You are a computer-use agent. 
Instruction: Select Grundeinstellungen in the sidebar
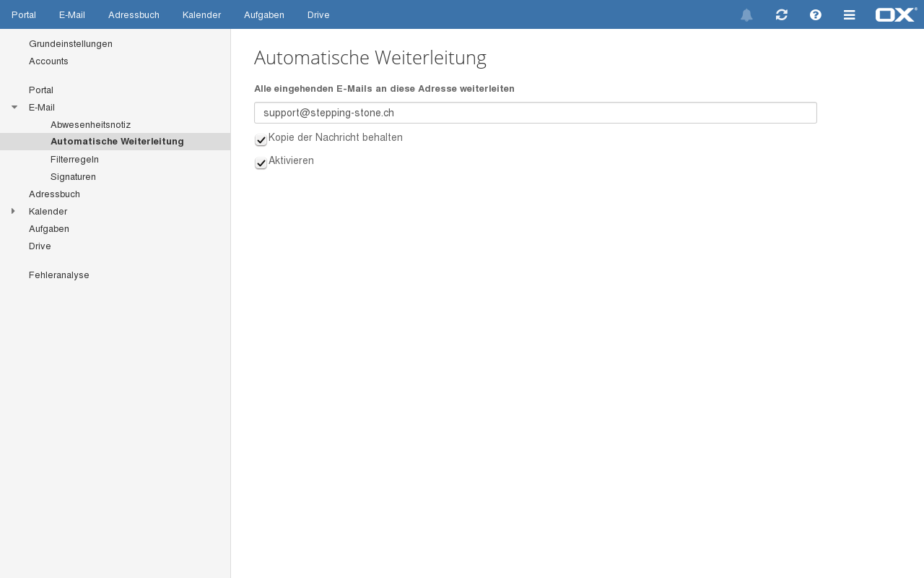pyautogui.click(x=71, y=43)
